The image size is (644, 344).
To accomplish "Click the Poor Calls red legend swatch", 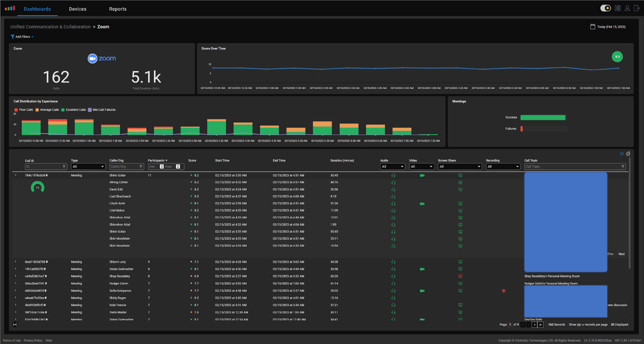I will pyautogui.click(x=16, y=110).
